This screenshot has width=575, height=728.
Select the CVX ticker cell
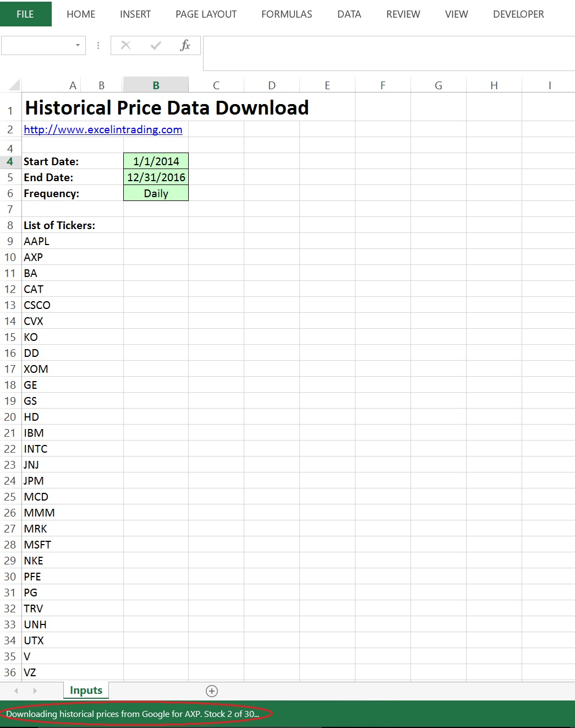pos(73,321)
